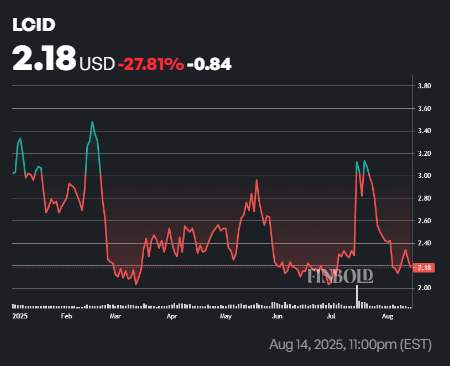Click the 3.20 y-axis label
450x366 pixels.
[425, 154]
